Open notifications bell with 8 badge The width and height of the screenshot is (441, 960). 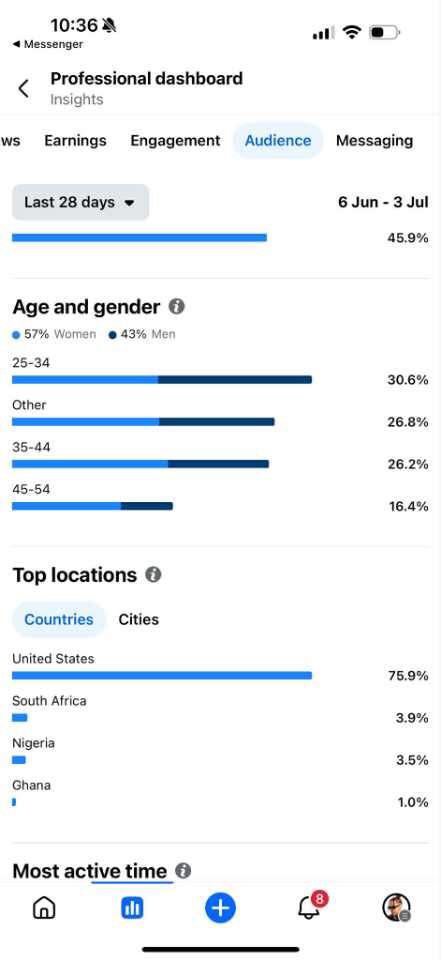(x=311, y=907)
